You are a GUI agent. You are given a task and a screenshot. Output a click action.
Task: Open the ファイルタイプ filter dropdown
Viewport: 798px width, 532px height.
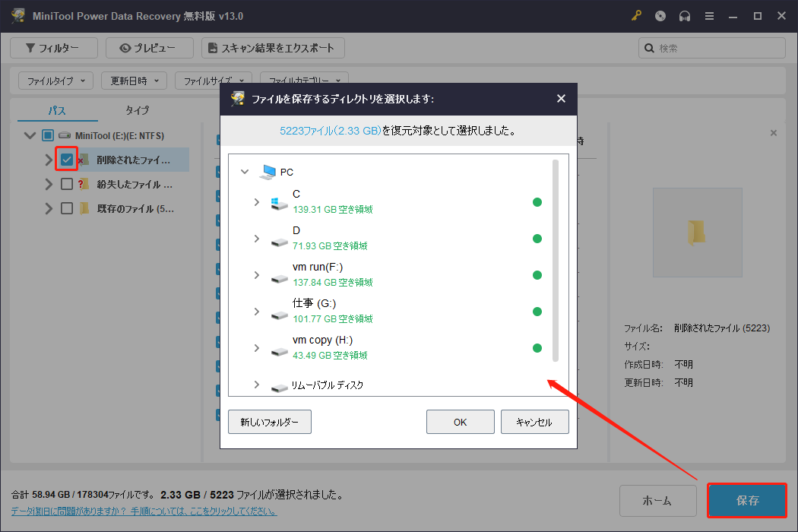[x=56, y=81]
